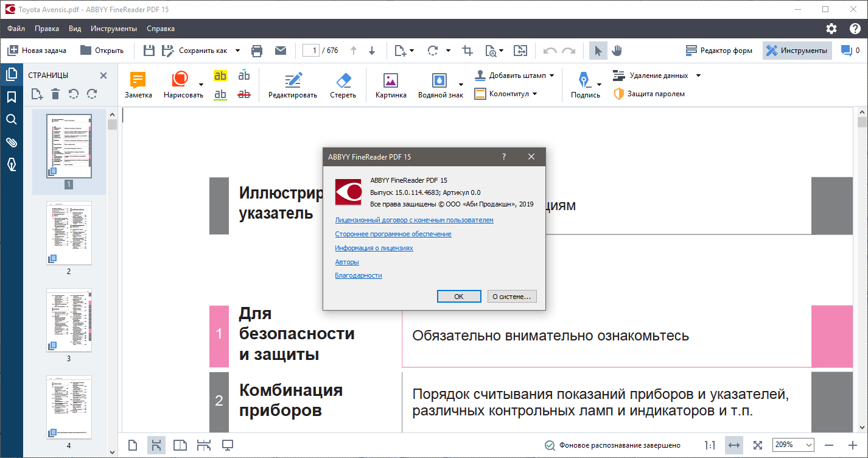Open the search sidebar panel
Viewport: 868px width, 458px height.
pyautogui.click(x=11, y=119)
